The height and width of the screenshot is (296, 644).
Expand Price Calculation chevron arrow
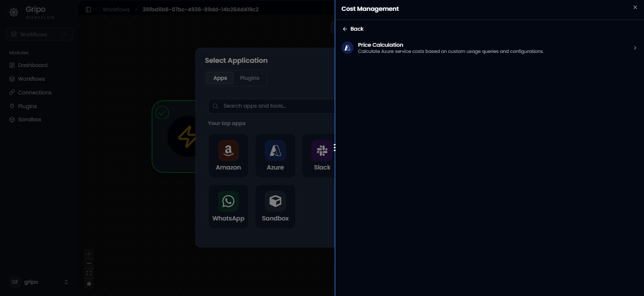tap(635, 48)
